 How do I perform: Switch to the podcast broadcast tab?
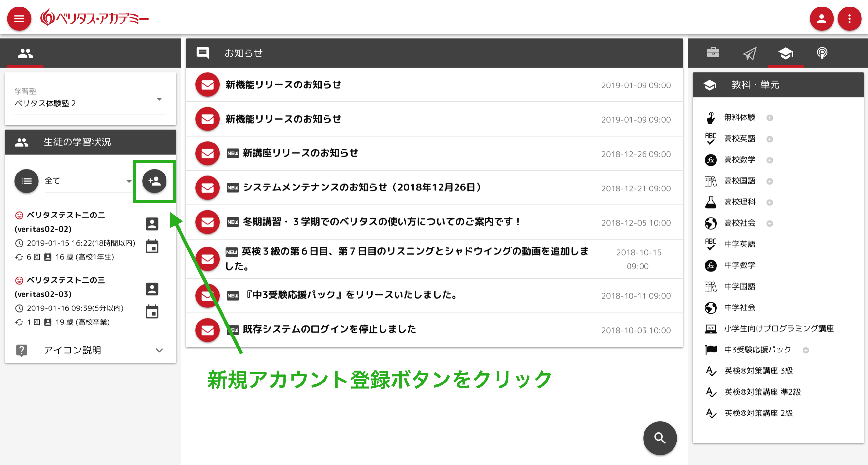coord(822,53)
